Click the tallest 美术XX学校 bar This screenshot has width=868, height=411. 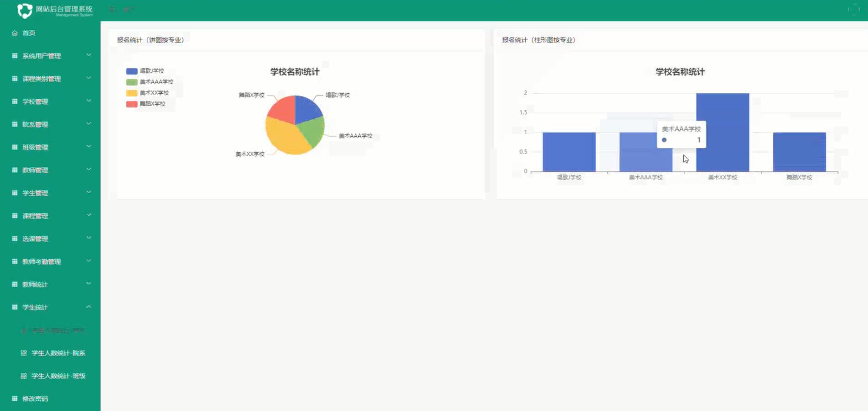tap(723, 133)
